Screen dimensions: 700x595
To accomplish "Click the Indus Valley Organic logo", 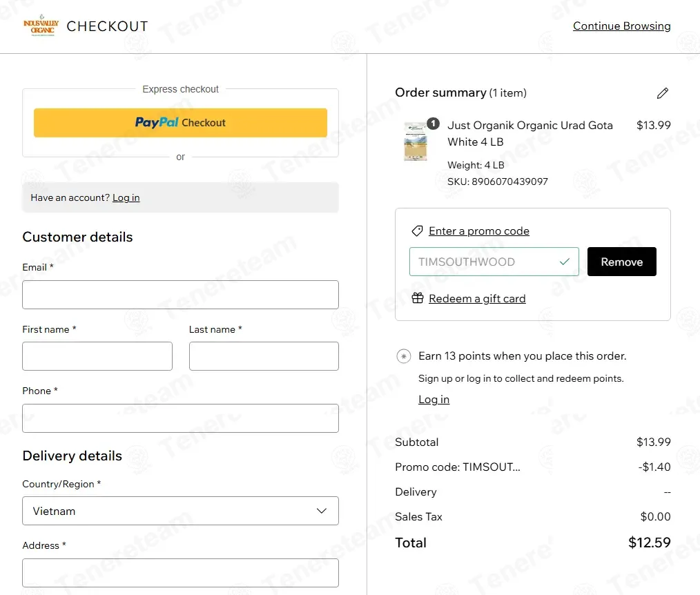I will point(41,26).
